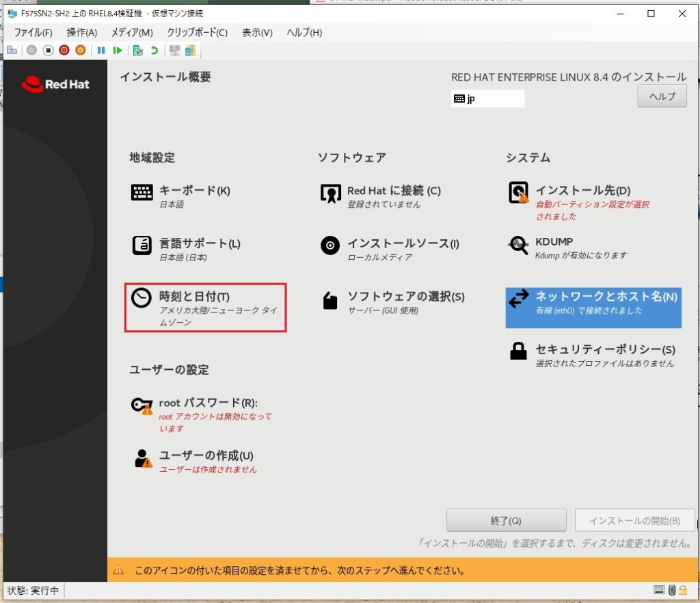Click the ユーザーの設定 section heading
Viewport: 700px width, 603px height.
click(169, 370)
